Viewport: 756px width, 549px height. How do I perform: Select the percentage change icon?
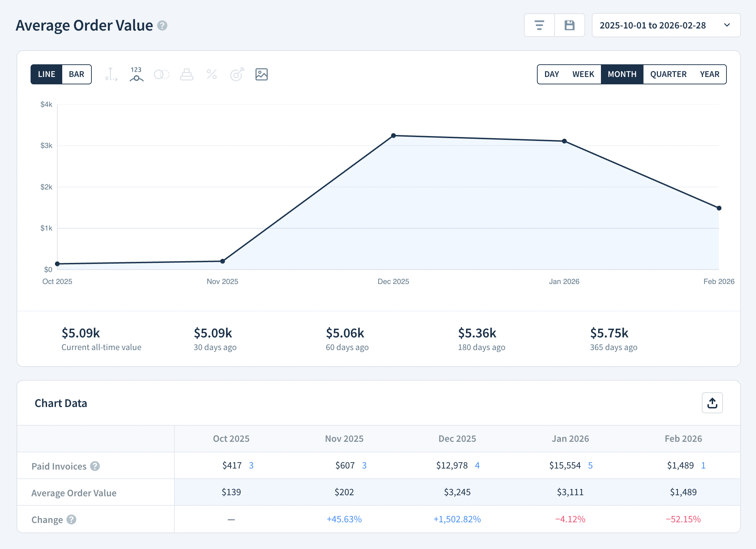click(212, 74)
